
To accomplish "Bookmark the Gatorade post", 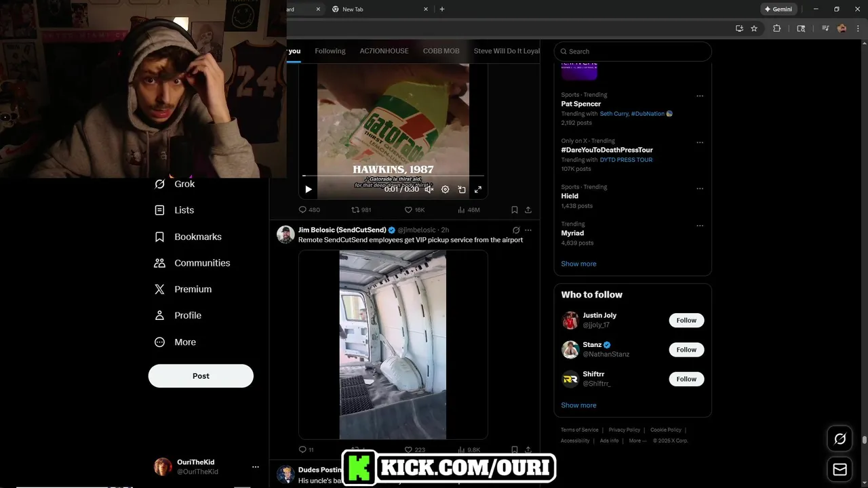I will [515, 210].
